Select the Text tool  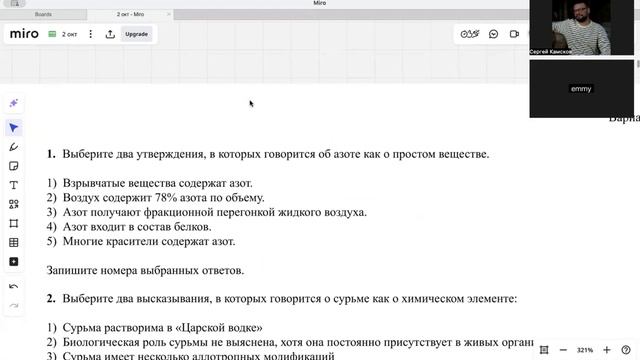13,185
